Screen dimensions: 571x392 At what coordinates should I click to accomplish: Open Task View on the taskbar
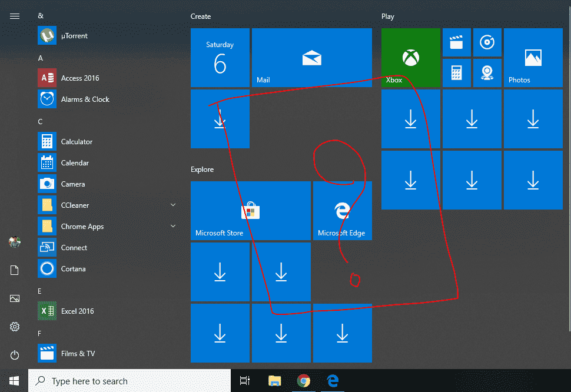tap(245, 381)
